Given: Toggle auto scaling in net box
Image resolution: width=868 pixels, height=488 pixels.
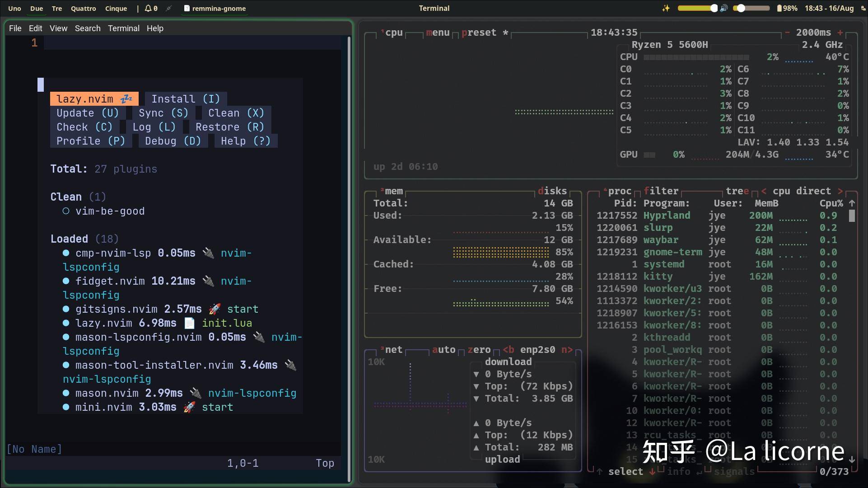Looking at the screenshot, I should (443, 349).
